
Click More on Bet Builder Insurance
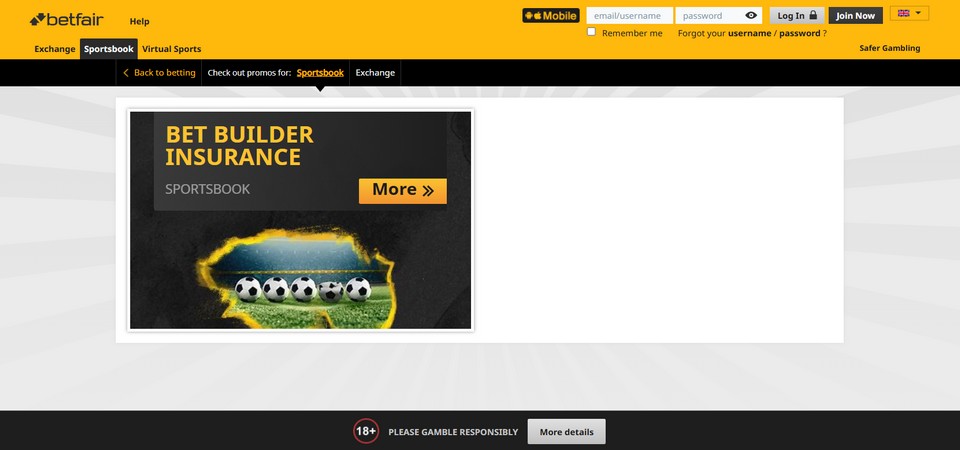(x=403, y=190)
